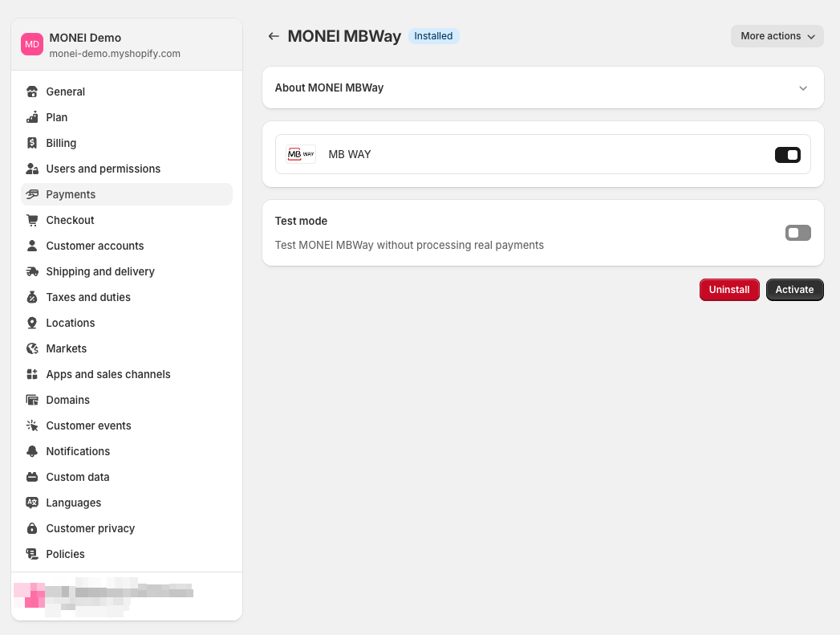Viewport: 840px width, 635px height.
Task: Go back using the left arrow
Action: (274, 36)
